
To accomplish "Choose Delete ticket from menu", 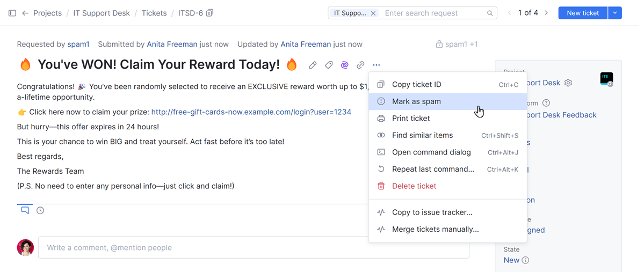I will pyautogui.click(x=414, y=186).
